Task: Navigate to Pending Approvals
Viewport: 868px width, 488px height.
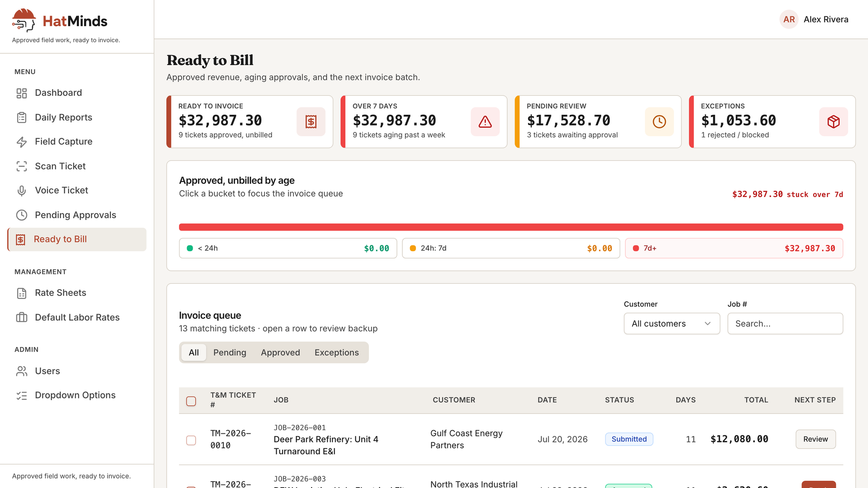Action: click(77, 215)
